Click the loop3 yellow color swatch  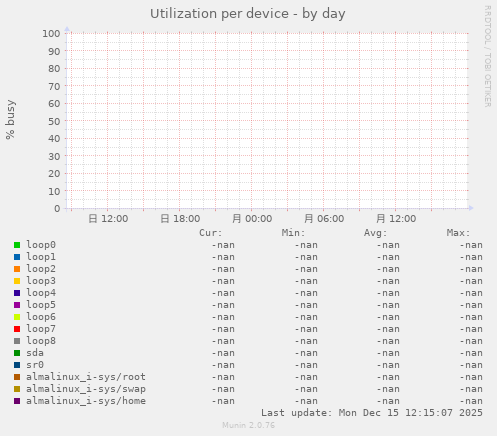coord(17,281)
